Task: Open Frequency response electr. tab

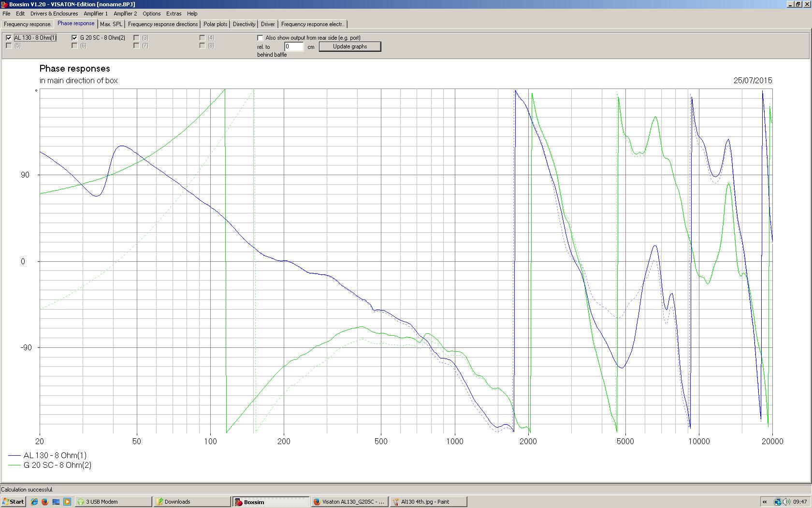Action: click(x=313, y=24)
